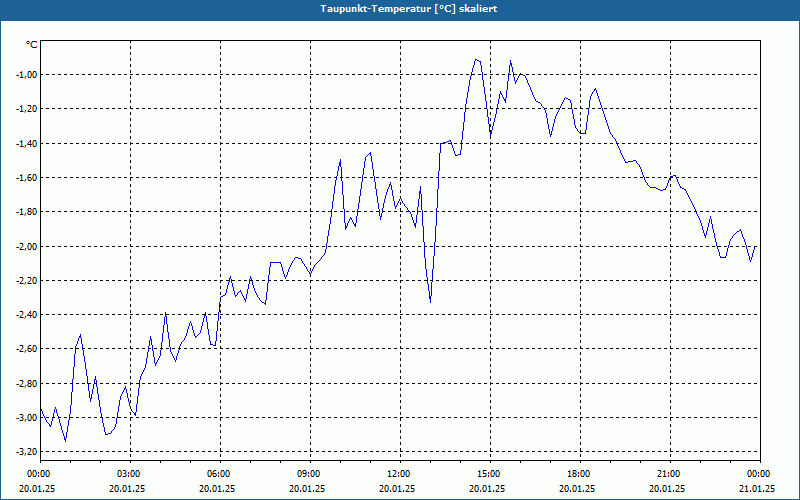This screenshot has width=800, height=500.
Task: Select the -1,20 y-axis label
Action: click(27, 109)
